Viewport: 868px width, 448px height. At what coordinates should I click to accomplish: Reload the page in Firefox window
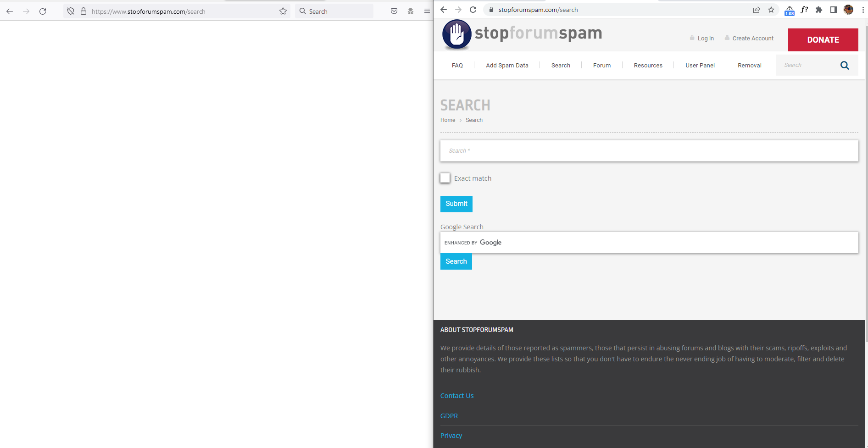point(43,11)
